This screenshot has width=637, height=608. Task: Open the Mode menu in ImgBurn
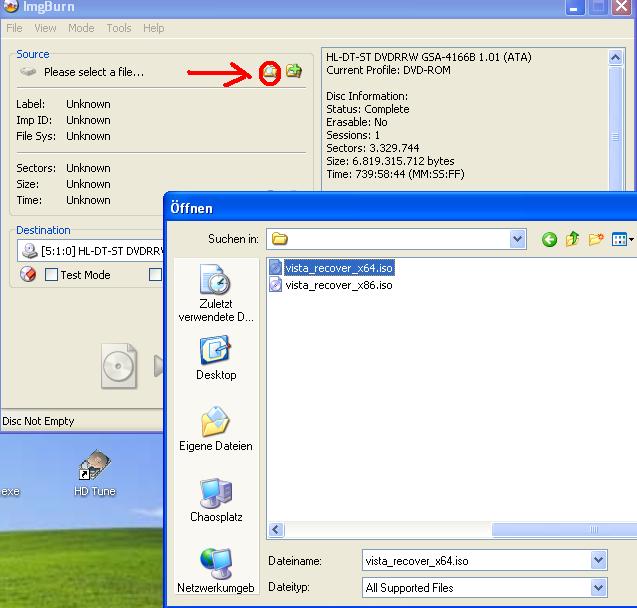coord(81,28)
